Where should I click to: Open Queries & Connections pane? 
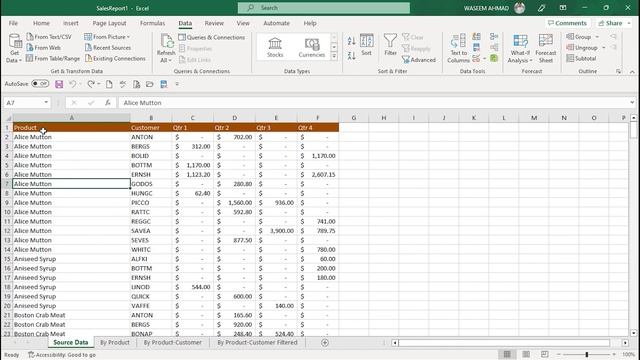click(212, 37)
